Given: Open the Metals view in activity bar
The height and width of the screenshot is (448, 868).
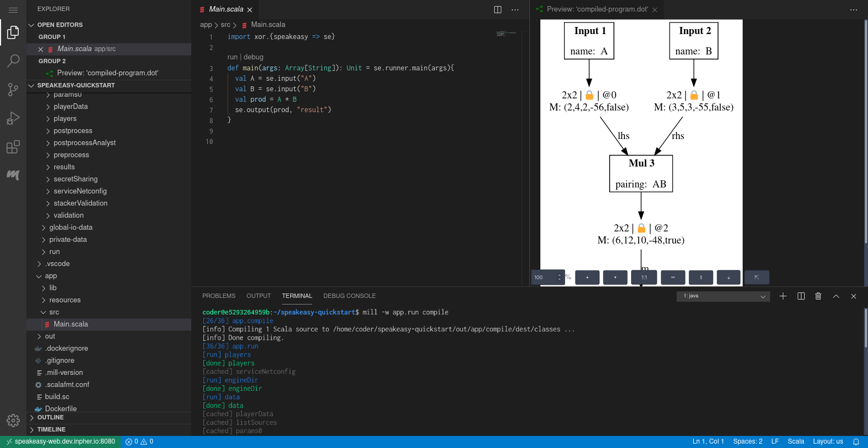Looking at the screenshot, I should click(x=13, y=175).
